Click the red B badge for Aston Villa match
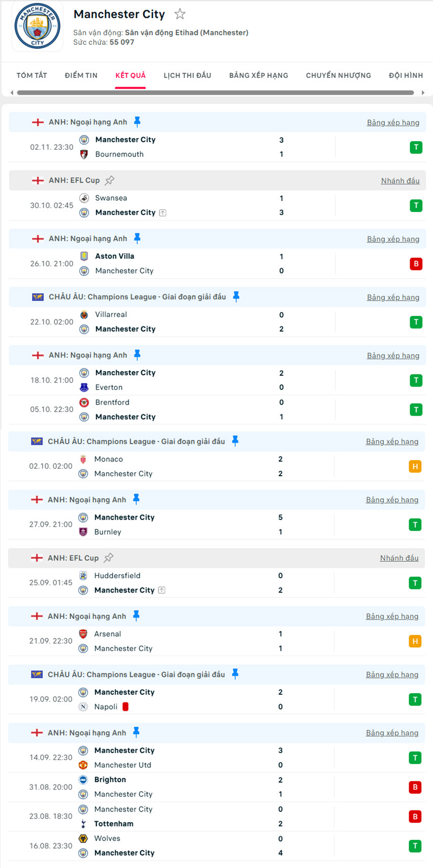This screenshot has height=868, width=433. click(x=416, y=264)
